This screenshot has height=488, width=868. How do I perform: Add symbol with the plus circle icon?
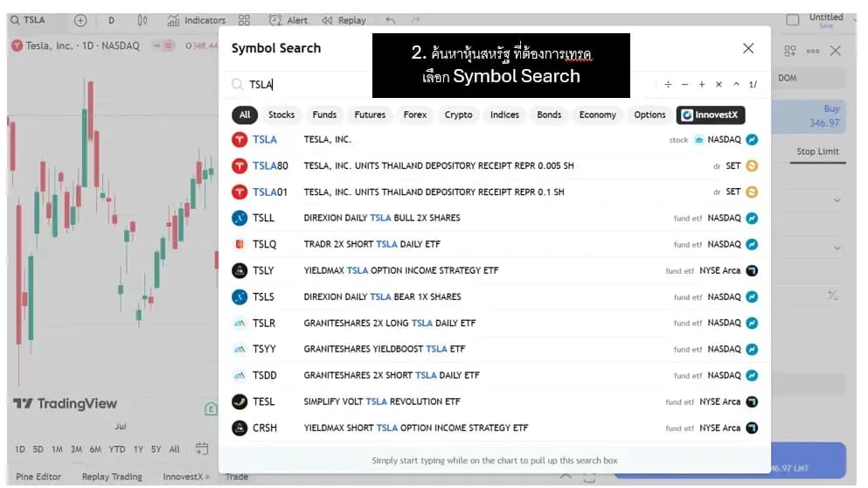(x=80, y=20)
